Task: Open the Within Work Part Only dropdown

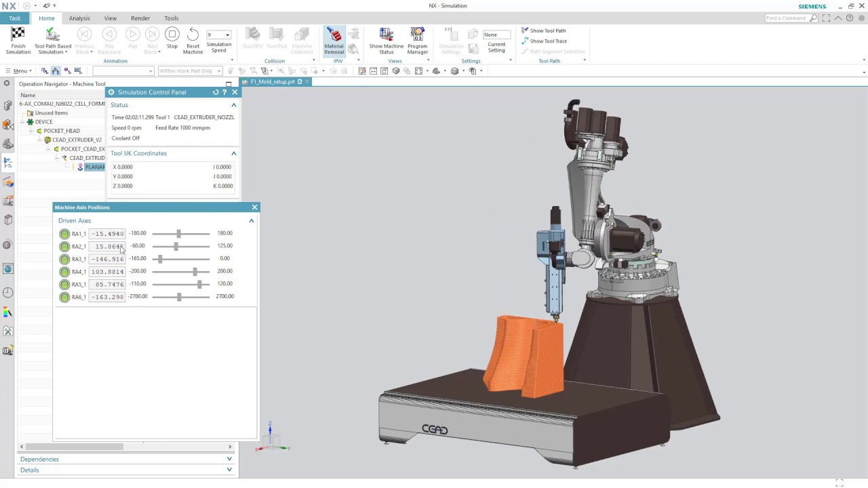Action: click(190, 70)
